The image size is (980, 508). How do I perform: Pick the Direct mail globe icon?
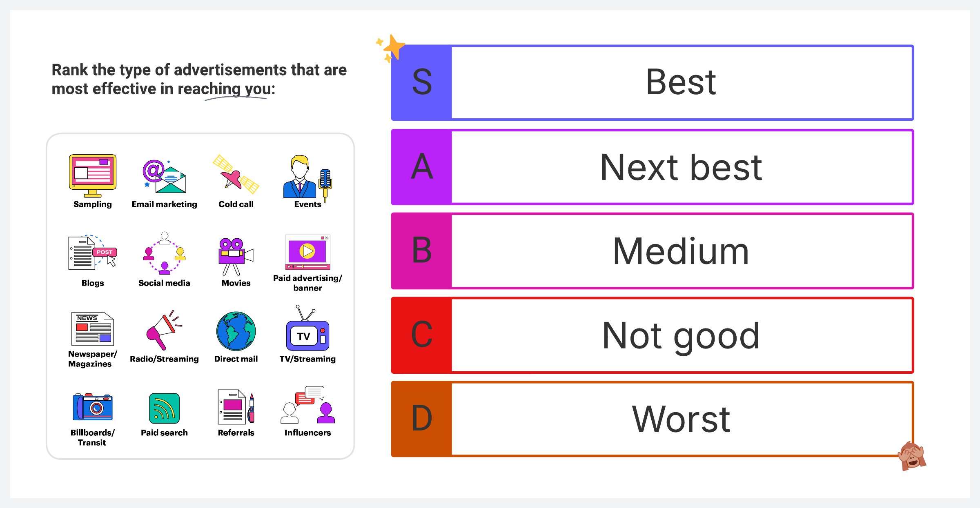[236, 331]
